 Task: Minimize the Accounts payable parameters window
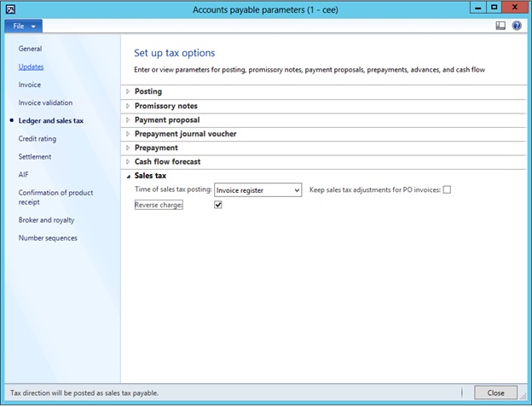[x=478, y=8]
